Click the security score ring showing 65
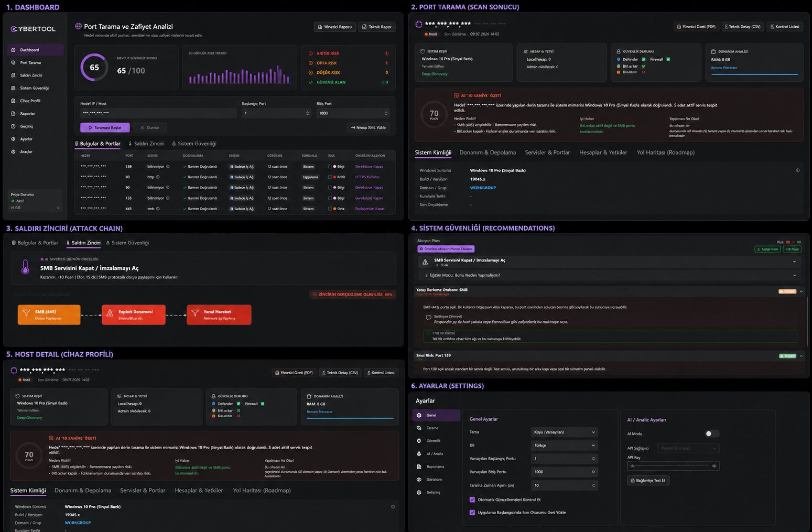Screen dimensions: 812x532 94,67
